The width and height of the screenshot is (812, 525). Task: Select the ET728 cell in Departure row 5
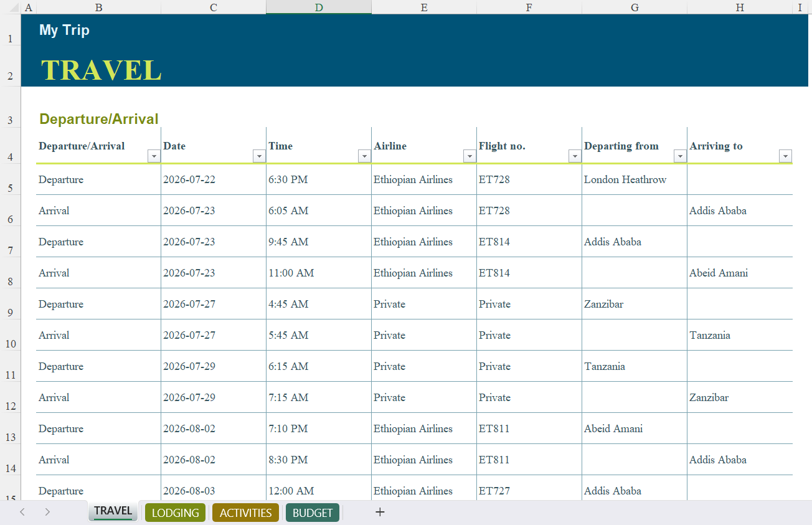529,180
